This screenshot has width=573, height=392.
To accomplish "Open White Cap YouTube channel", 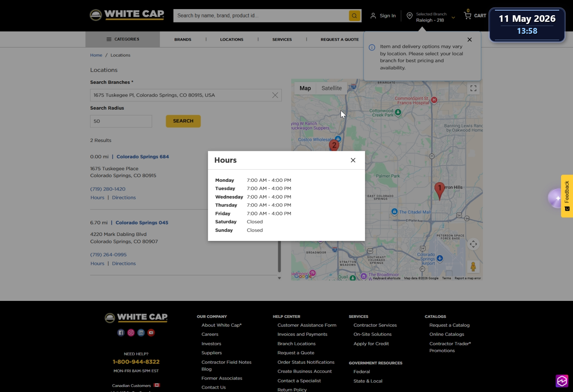I will click(x=151, y=332).
